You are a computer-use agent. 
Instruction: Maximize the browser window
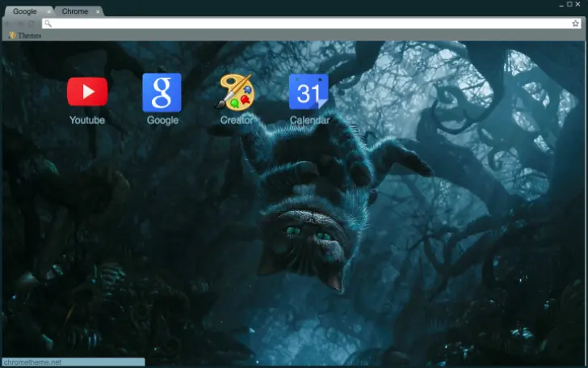click(x=569, y=4)
